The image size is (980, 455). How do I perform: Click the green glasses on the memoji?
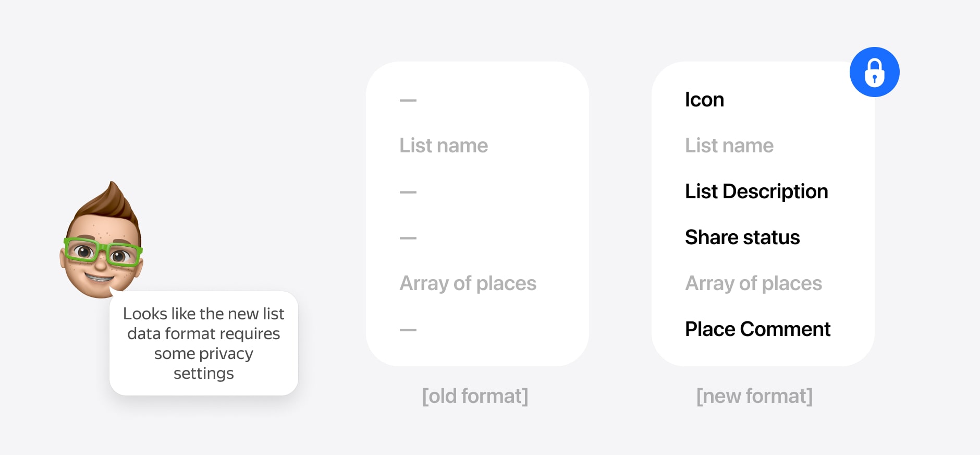(x=103, y=252)
